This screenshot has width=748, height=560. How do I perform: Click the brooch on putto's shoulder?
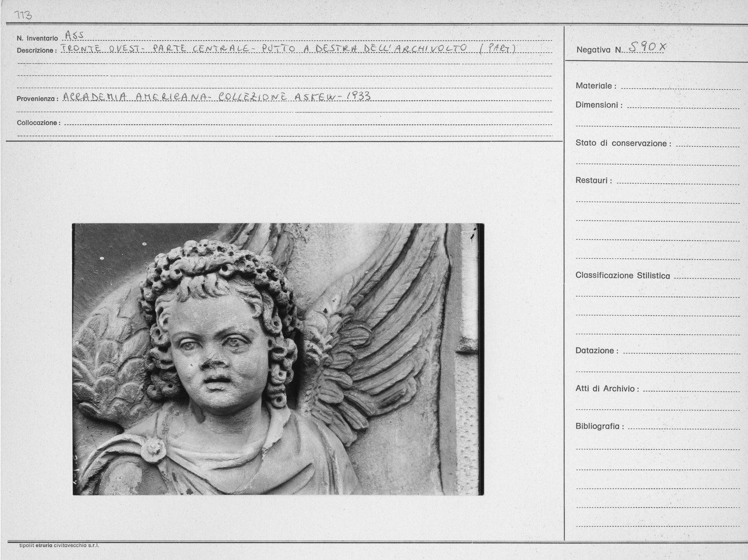(153, 450)
